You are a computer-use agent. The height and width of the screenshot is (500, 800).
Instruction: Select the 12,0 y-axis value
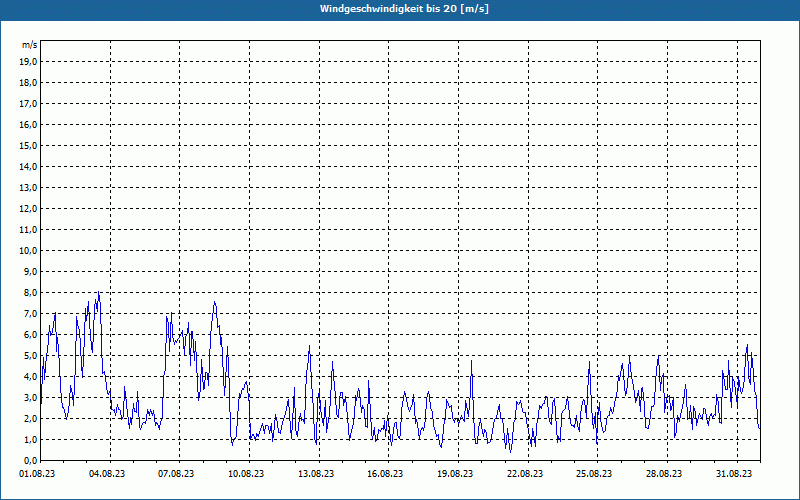coord(28,208)
